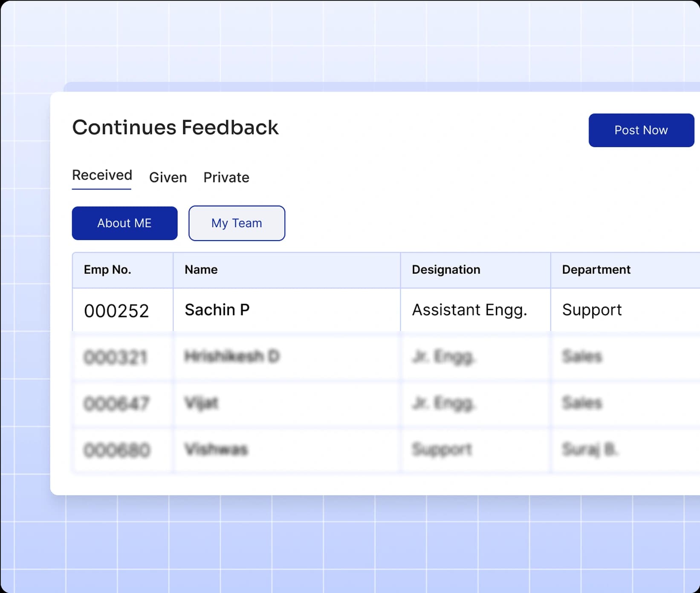Select the row for Vijat
The width and height of the screenshot is (700, 593).
tap(202, 403)
